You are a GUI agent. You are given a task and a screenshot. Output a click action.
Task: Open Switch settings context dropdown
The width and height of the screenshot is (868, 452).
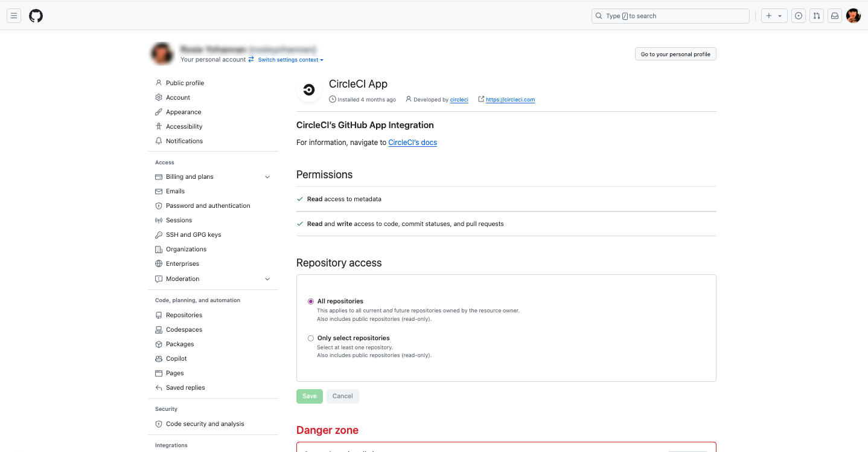(290, 60)
